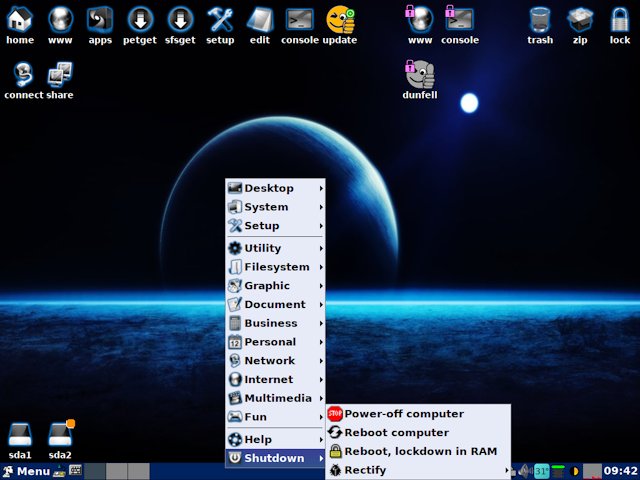Expand the Graphic submenu
This screenshot has height=480, width=640.
(275, 286)
